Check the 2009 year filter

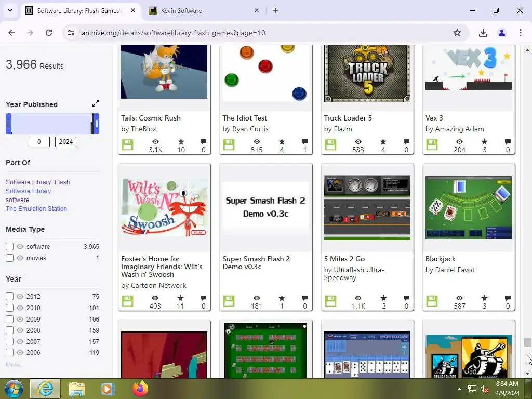pyautogui.click(x=9, y=320)
